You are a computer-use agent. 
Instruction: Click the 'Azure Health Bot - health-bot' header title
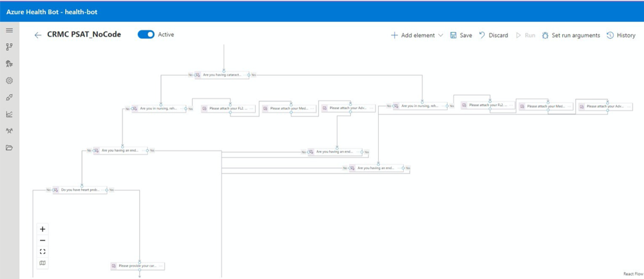52,12
